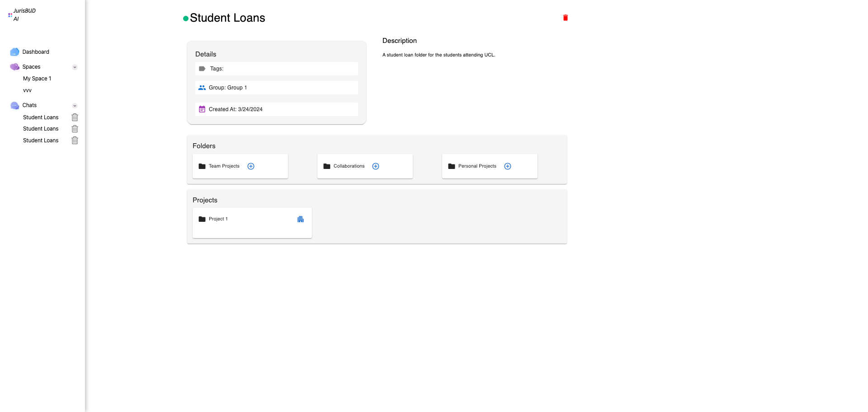The height and width of the screenshot is (412, 868).
Task: Delete the first Student Loans chat
Action: pos(75,117)
